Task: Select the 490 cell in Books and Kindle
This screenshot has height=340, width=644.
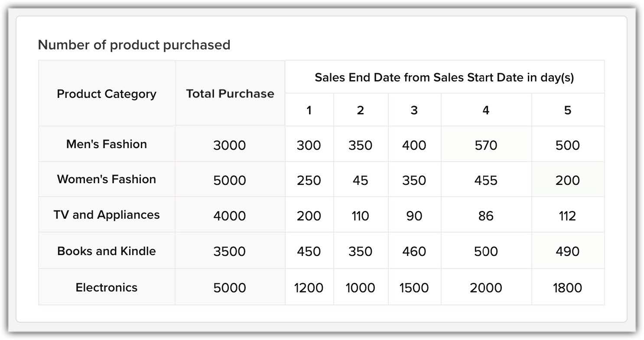Action: click(567, 252)
